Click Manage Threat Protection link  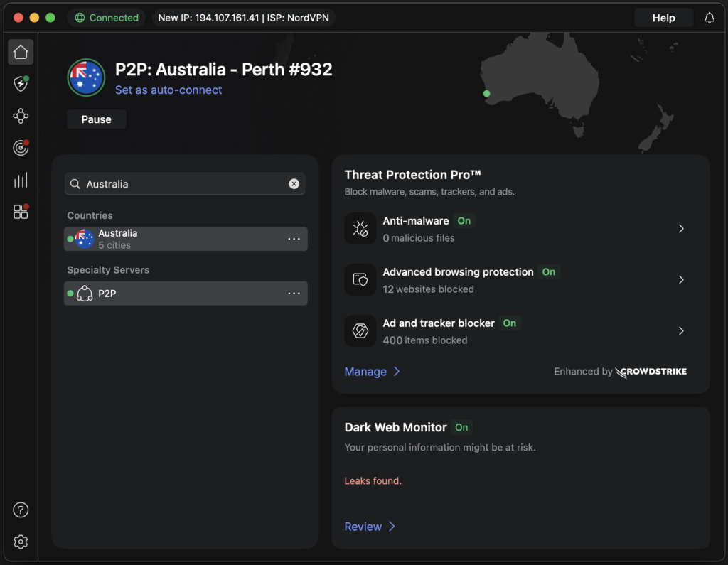372,372
